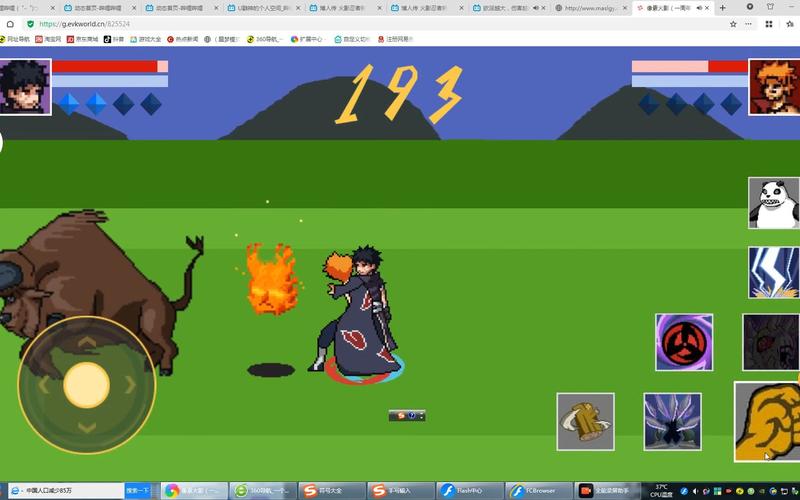Open the three-dot more menu

click(x=748, y=24)
